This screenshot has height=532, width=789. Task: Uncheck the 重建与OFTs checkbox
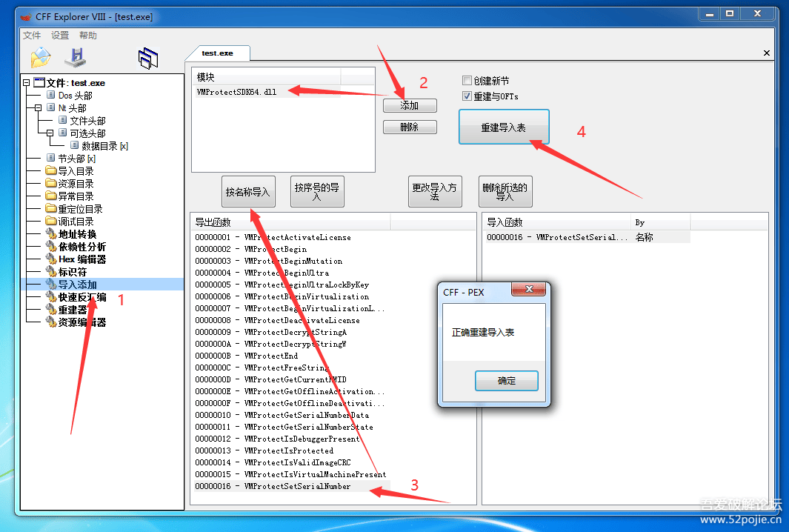point(467,96)
